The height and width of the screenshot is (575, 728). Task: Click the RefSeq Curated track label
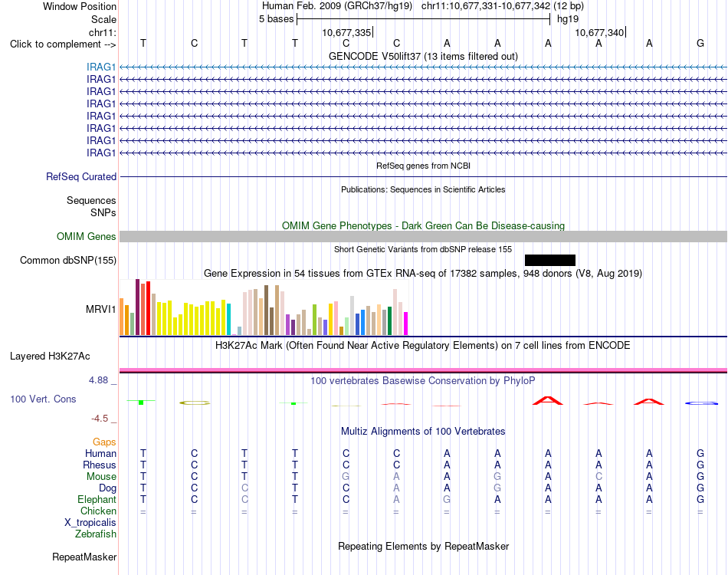pyautogui.click(x=80, y=177)
